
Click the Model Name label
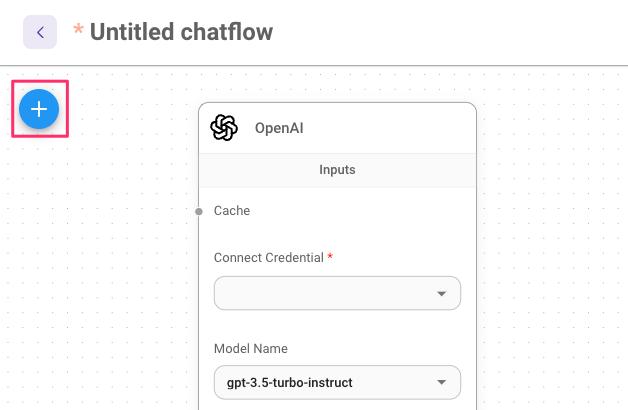251,348
